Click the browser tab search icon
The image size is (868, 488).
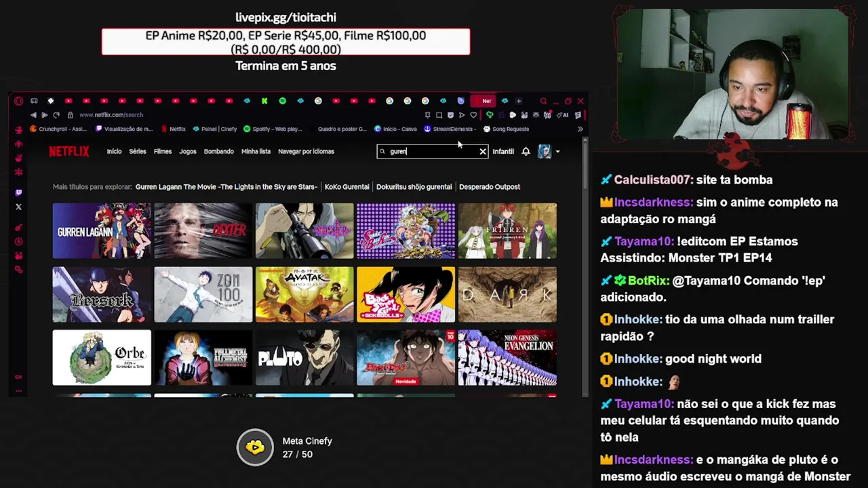coord(543,101)
